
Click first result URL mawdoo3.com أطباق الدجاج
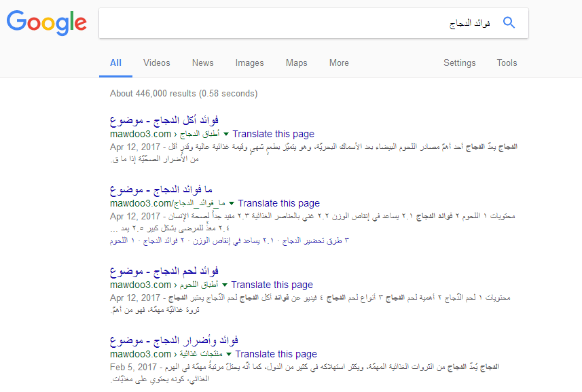tap(165, 134)
